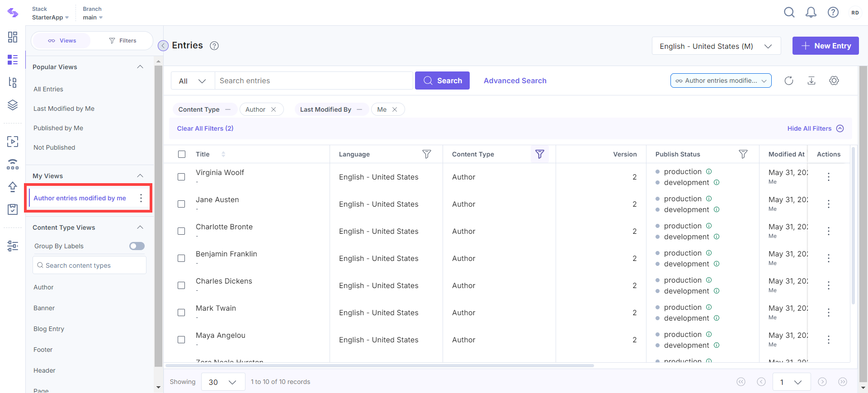
Task: Select Published by Me view
Action: (x=58, y=128)
